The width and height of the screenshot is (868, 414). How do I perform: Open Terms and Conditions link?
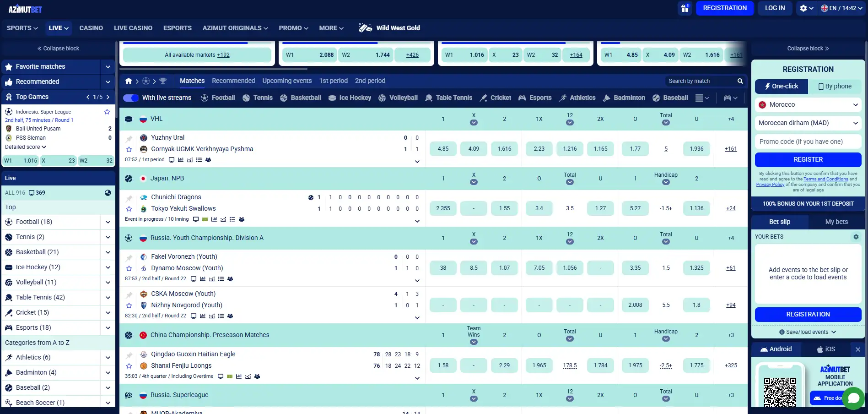click(826, 179)
